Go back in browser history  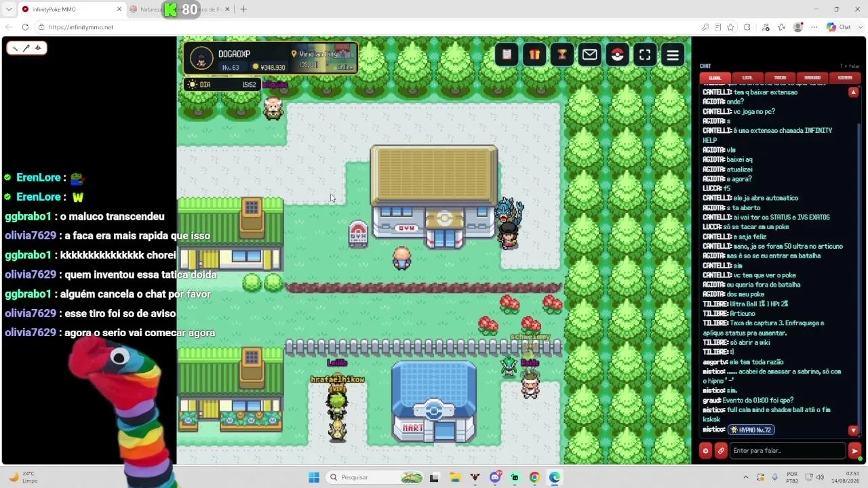(x=9, y=27)
